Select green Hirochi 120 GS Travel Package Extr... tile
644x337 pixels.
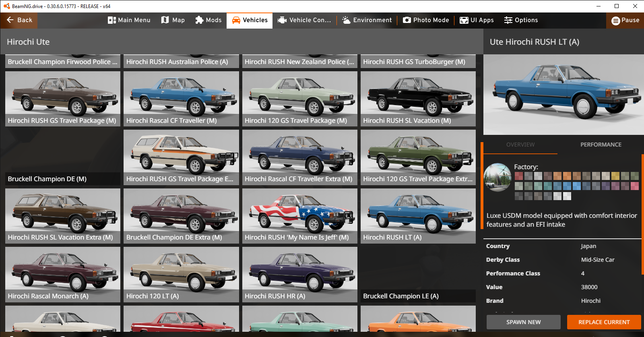tap(418, 157)
